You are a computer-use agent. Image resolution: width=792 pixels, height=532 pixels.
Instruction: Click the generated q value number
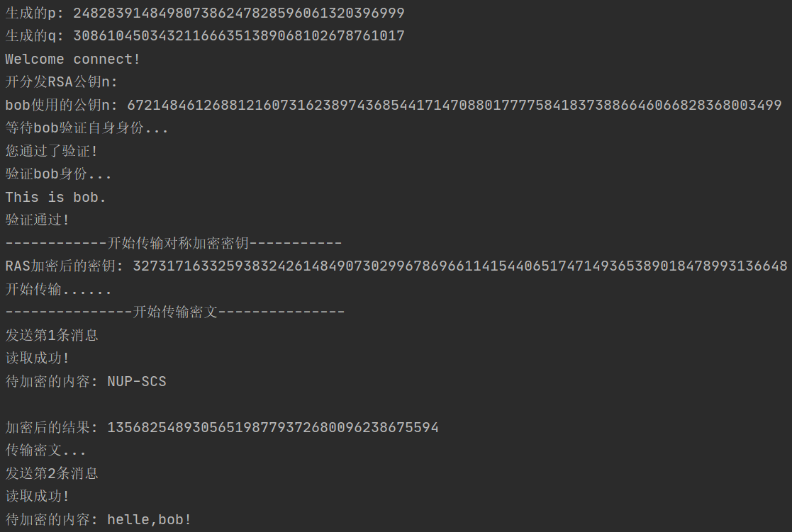[x=239, y=36]
